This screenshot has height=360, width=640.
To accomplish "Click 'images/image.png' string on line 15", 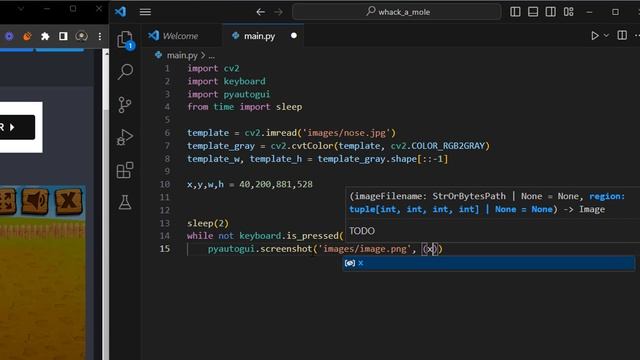I will [365, 249].
